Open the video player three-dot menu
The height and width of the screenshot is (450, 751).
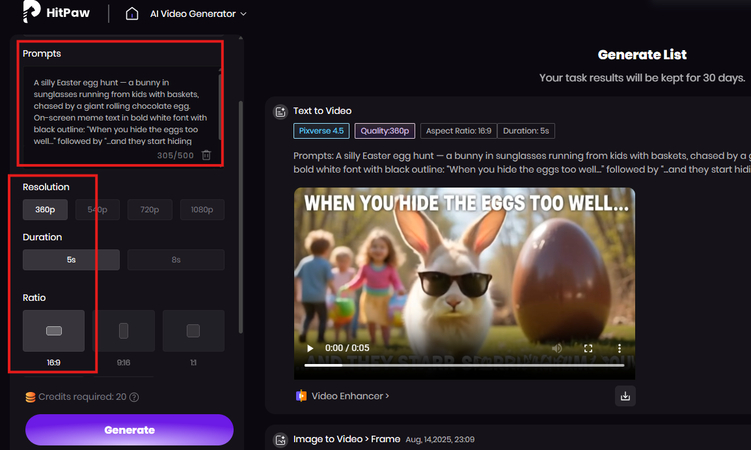pos(619,348)
